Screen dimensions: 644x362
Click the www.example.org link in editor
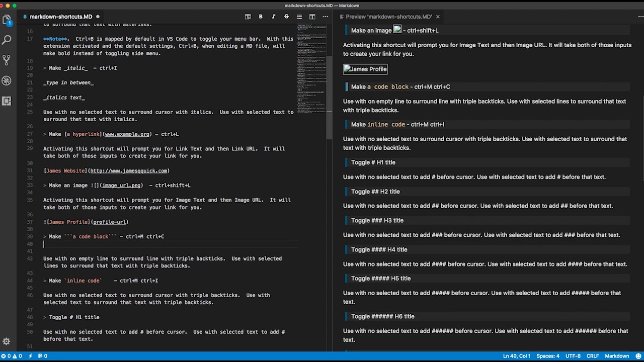click(x=127, y=134)
